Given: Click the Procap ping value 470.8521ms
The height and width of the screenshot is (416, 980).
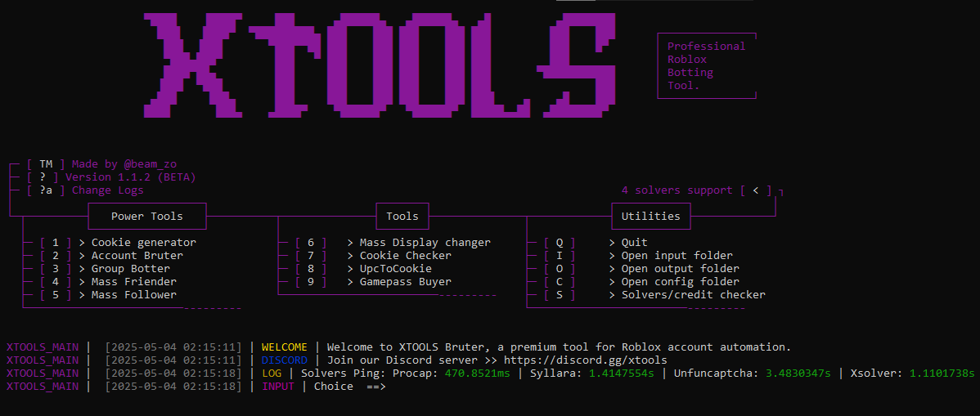Looking at the screenshot, I should click(478, 374).
